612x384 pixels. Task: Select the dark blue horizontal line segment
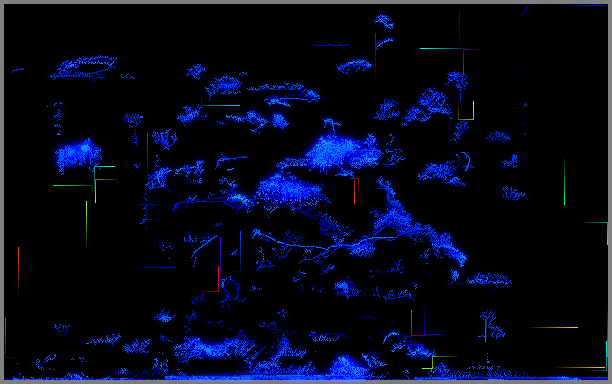tap(152, 268)
